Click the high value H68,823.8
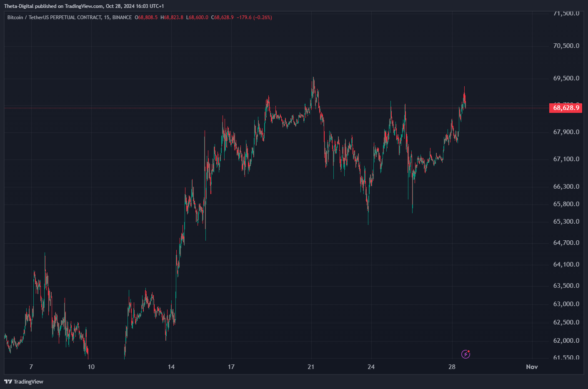The width and height of the screenshot is (588, 389). point(172,17)
